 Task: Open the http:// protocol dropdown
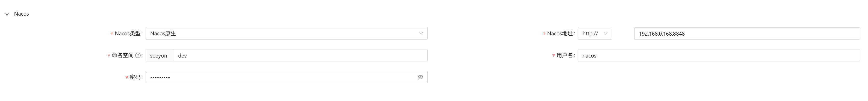(x=595, y=33)
